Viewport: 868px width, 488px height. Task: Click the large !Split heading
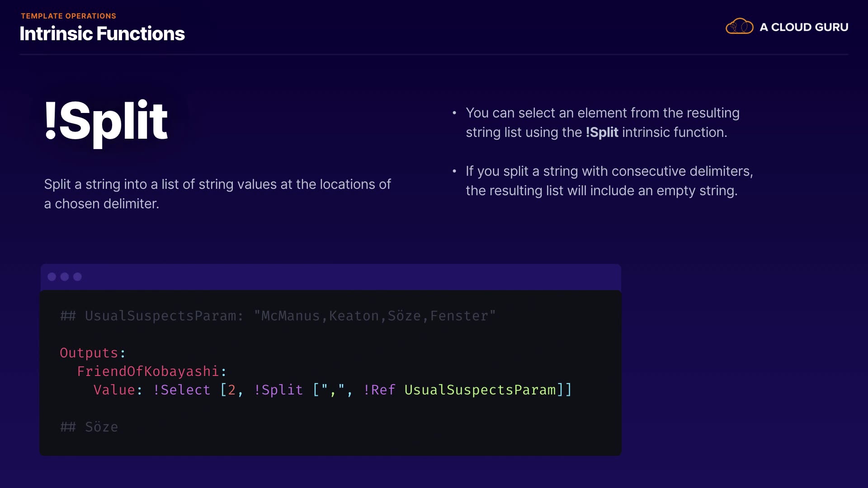(x=106, y=121)
